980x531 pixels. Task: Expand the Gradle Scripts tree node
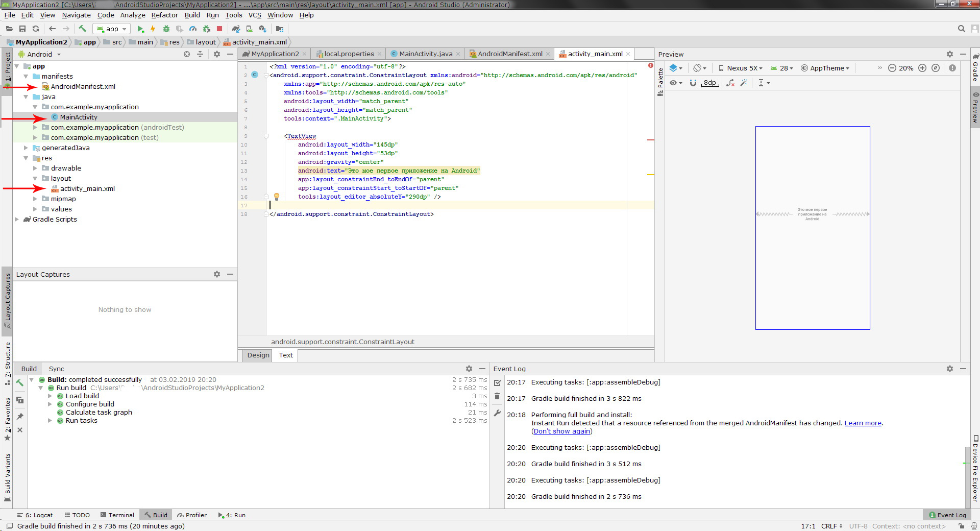(x=17, y=219)
